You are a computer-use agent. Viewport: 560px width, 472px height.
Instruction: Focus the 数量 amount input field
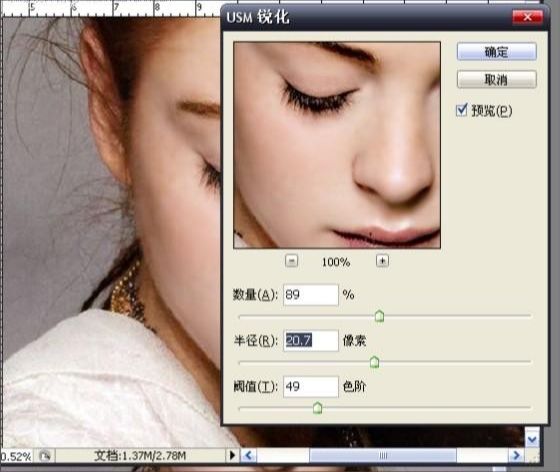[x=311, y=295]
